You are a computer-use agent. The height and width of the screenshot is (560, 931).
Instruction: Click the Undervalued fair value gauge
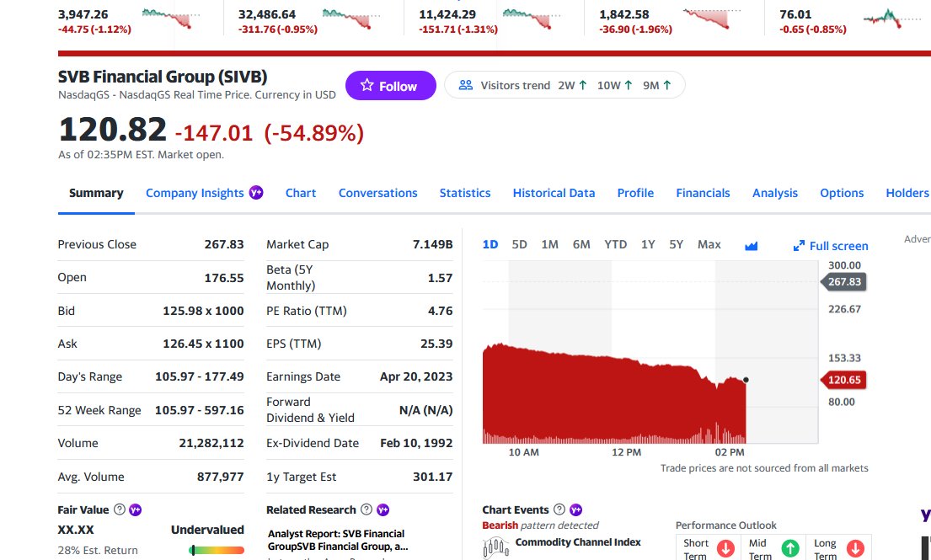tap(217, 550)
